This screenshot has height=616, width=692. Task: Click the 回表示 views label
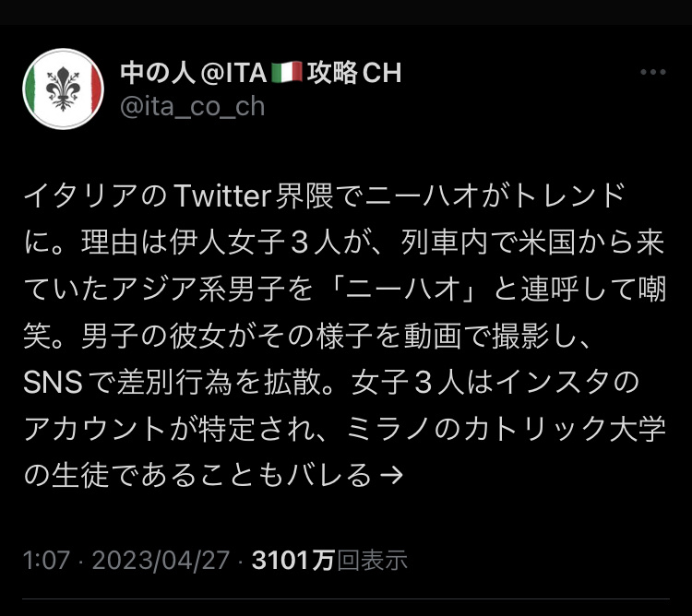(371, 560)
